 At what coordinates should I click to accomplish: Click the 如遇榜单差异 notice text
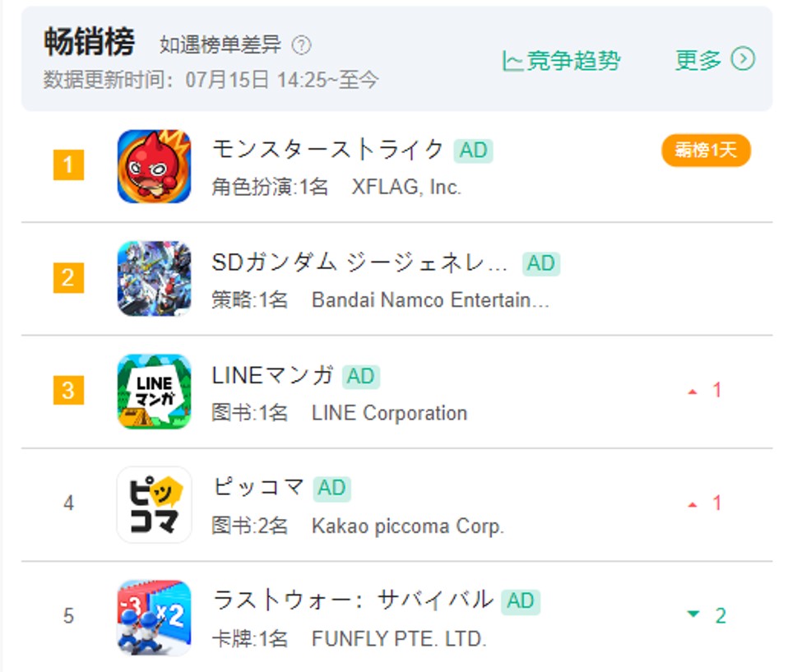(220, 45)
